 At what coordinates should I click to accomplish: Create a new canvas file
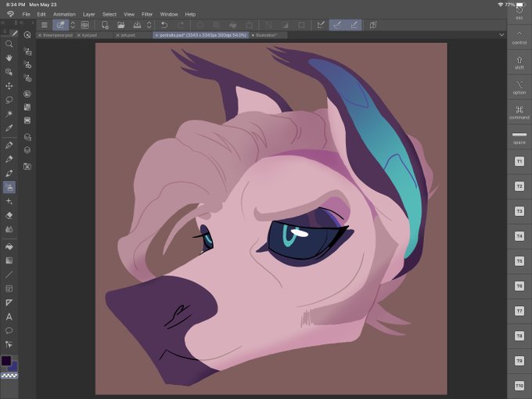[x=105, y=25]
